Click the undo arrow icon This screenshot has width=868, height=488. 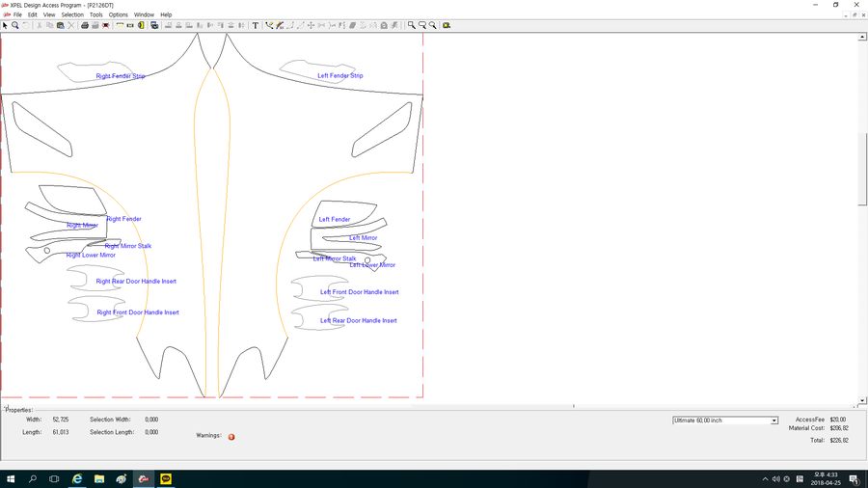26,25
